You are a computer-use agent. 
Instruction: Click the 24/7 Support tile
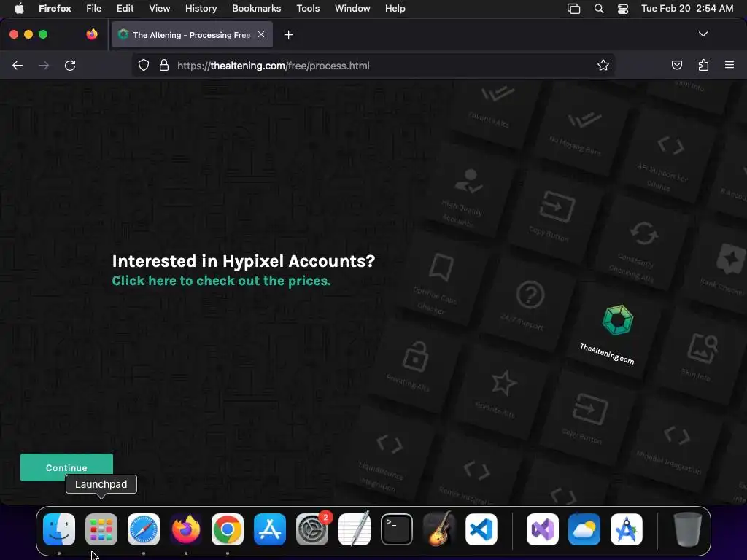click(x=527, y=304)
